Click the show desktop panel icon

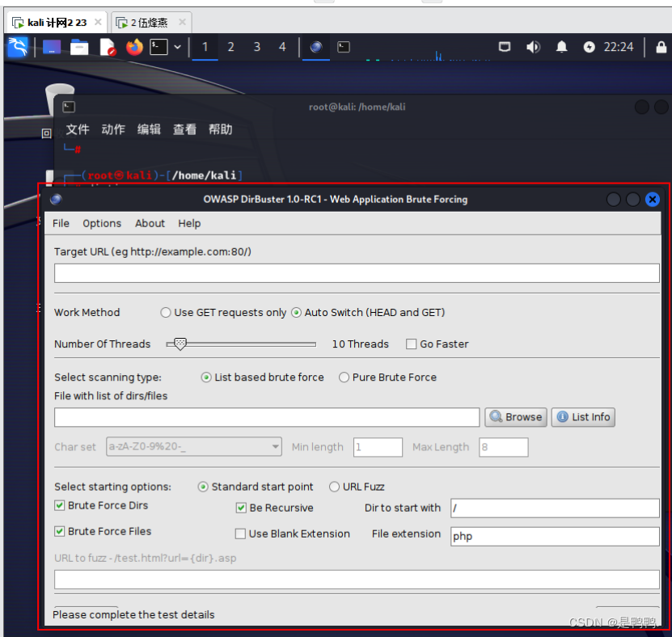[52, 47]
